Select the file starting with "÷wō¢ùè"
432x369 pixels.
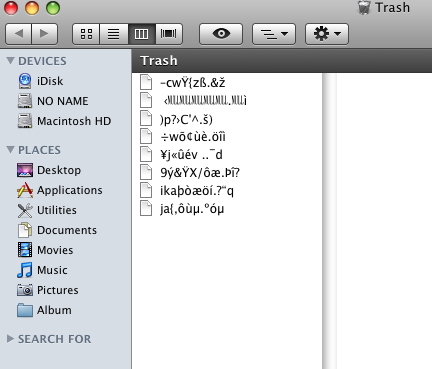click(x=193, y=137)
